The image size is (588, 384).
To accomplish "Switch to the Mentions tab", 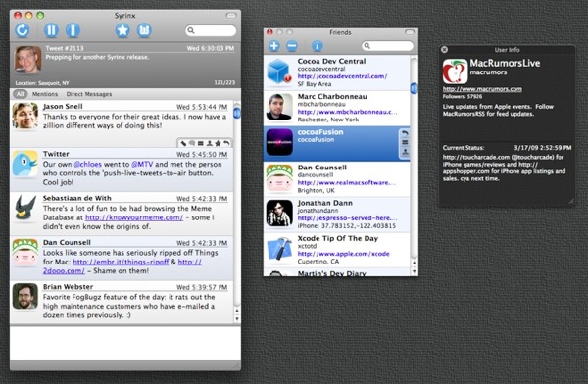I will click(45, 94).
